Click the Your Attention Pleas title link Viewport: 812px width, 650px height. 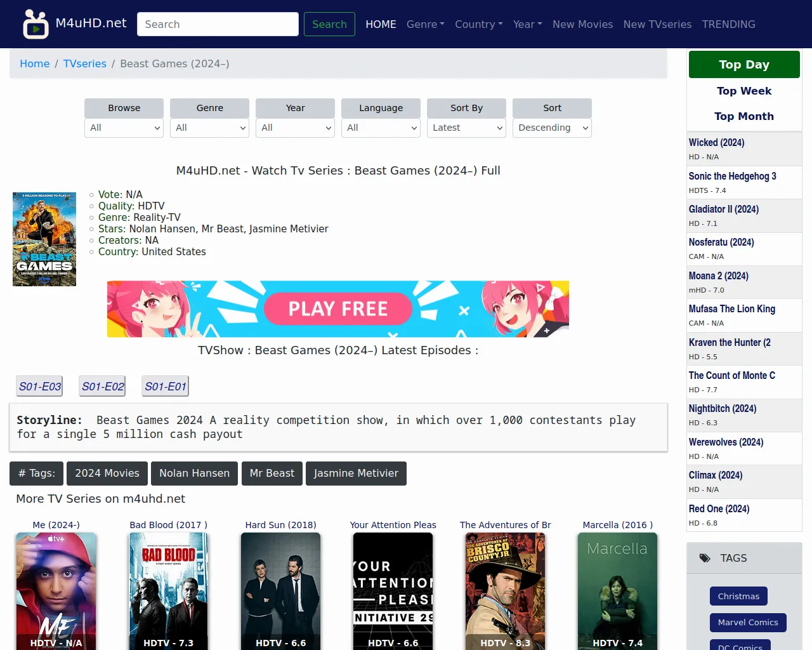[393, 525]
